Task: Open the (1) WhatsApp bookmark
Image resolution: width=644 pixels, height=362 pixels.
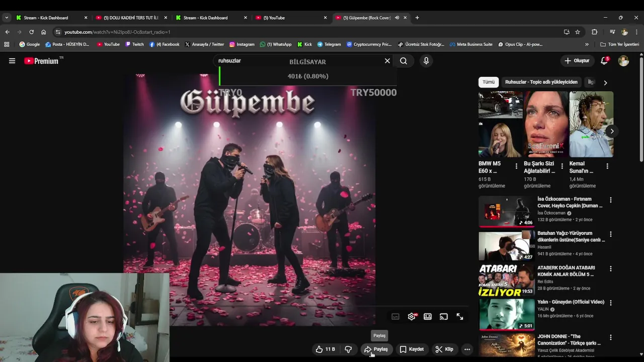Action: [276, 44]
